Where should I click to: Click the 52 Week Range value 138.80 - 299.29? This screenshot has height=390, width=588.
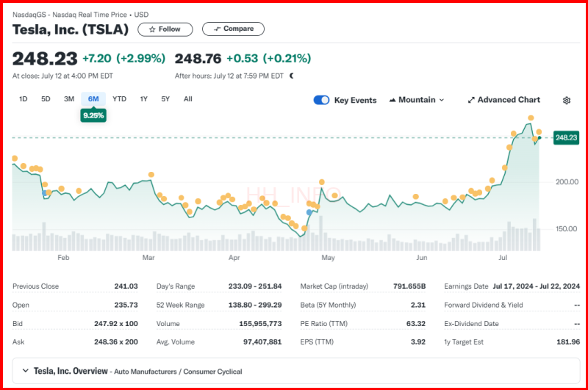point(255,305)
